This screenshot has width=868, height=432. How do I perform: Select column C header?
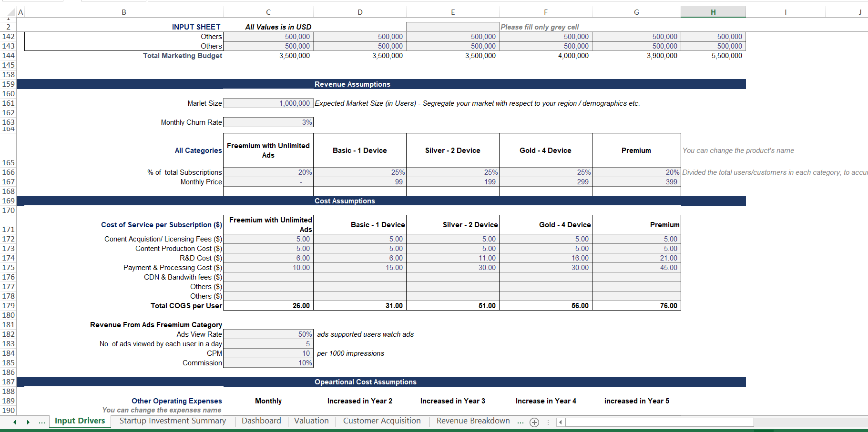[268, 12]
